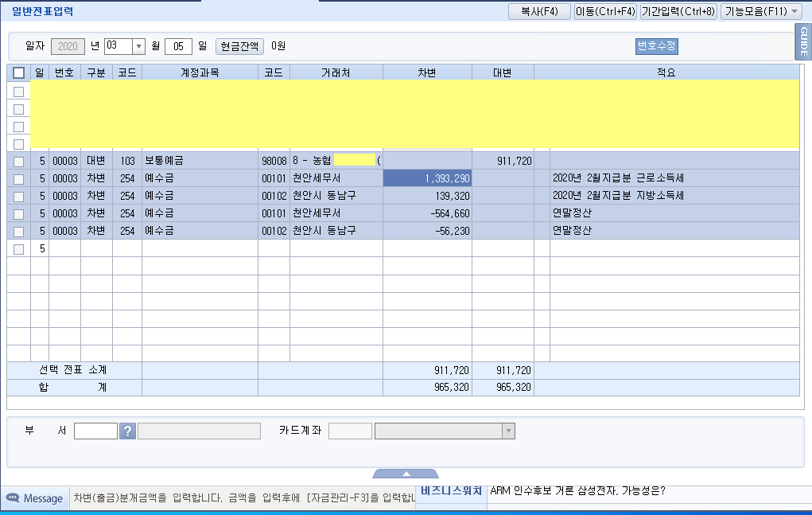Click the 천안시 동남구 cell in the 139,320 row

point(336,196)
